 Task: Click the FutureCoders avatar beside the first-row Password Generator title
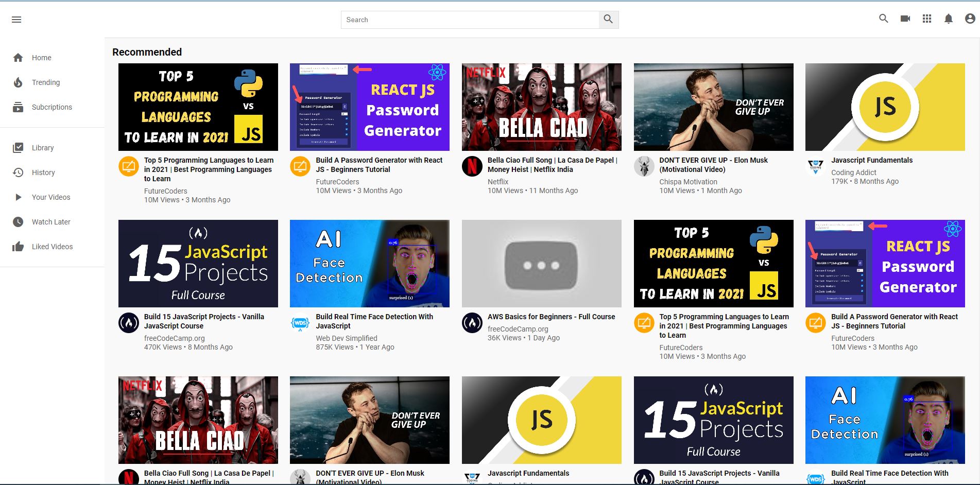pyautogui.click(x=300, y=166)
